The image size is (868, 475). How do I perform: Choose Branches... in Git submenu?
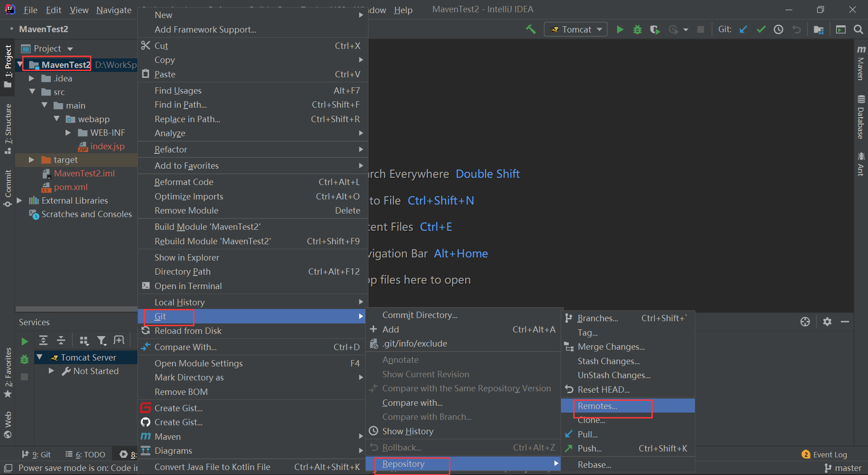click(x=628, y=318)
